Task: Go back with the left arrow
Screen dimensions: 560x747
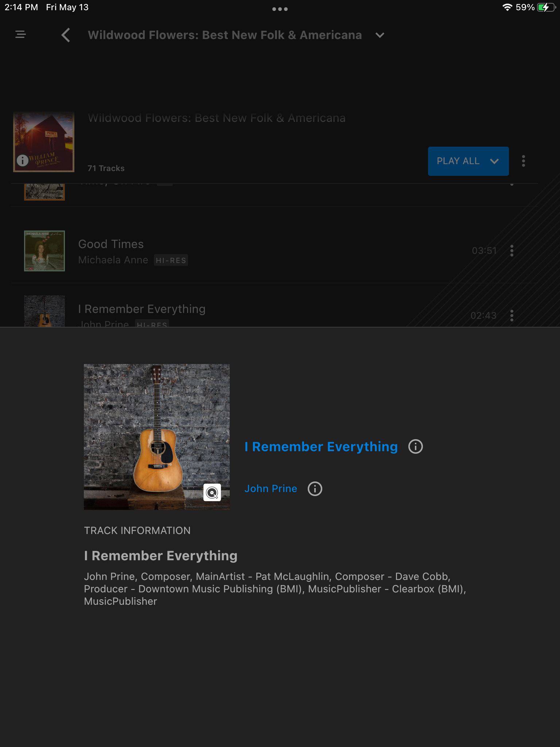Action: [66, 35]
